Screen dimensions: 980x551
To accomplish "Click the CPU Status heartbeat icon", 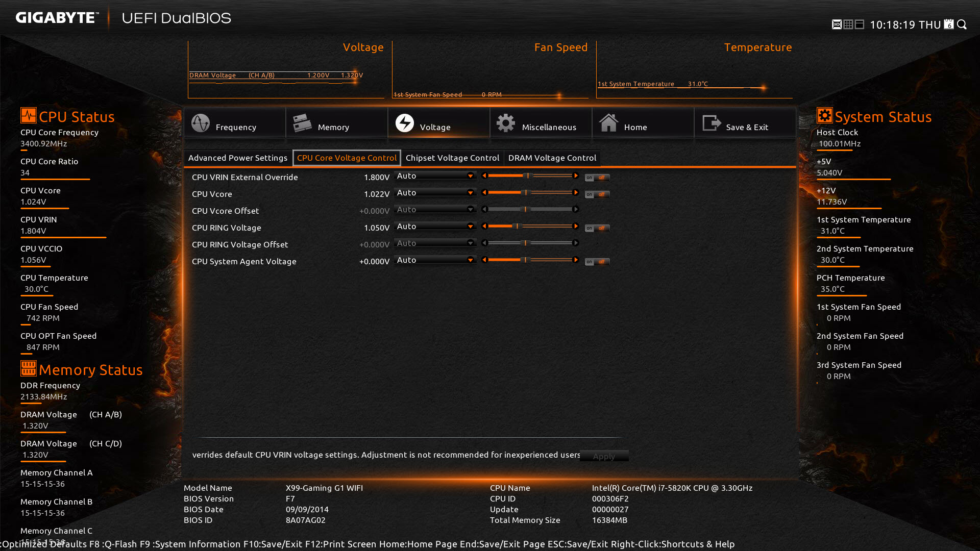I will (x=29, y=115).
